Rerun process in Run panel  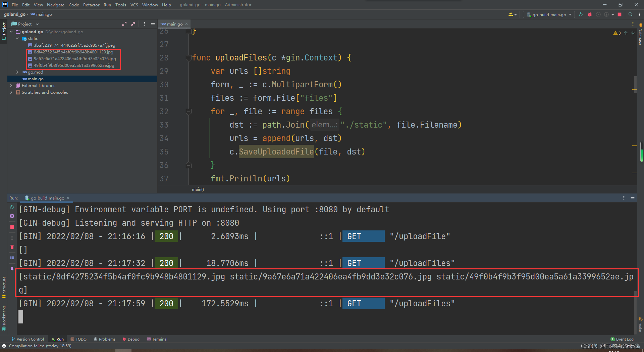pos(12,207)
